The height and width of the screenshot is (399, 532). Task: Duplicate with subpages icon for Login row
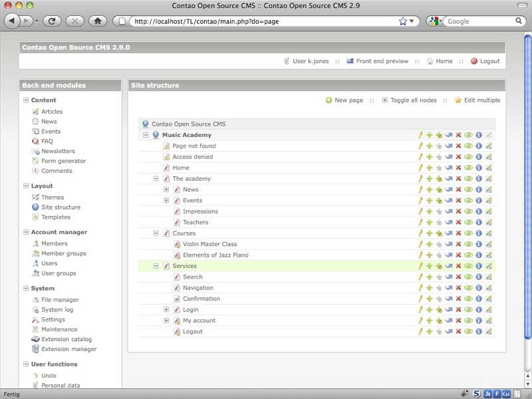pos(439,310)
